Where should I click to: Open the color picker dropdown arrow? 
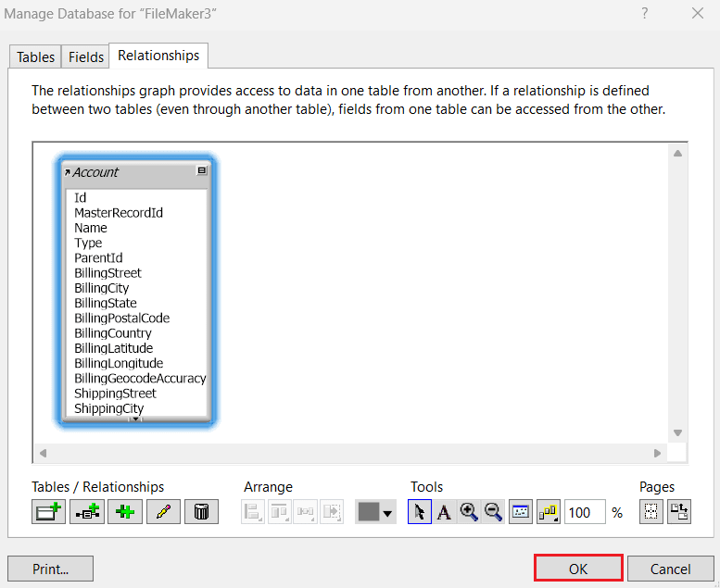click(388, 513)
